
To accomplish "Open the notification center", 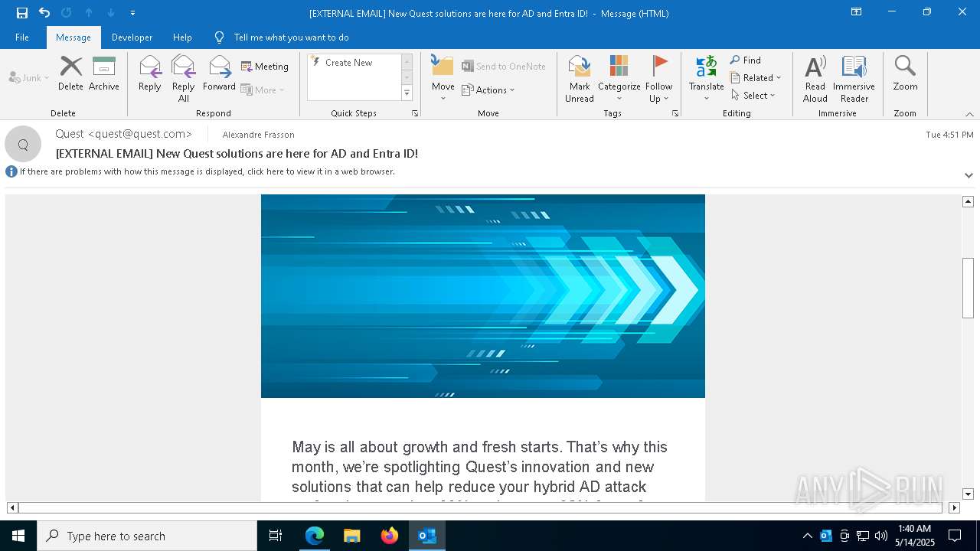I will [x=955, y=536].
